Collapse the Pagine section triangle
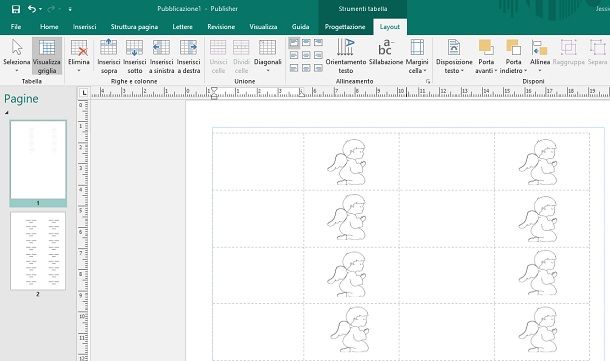This screenshot has width=610, height=361. pyautogui.click(x=7, y=113)
